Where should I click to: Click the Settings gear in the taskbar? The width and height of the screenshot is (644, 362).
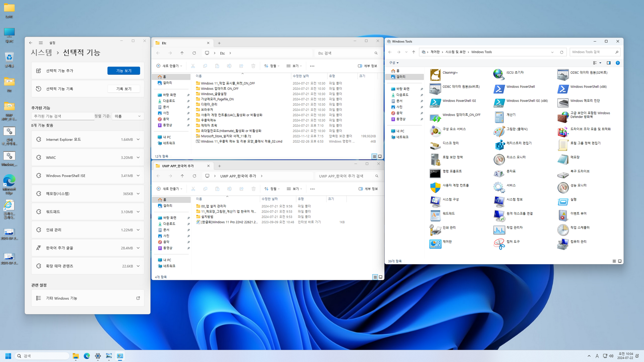pos(98,356)
